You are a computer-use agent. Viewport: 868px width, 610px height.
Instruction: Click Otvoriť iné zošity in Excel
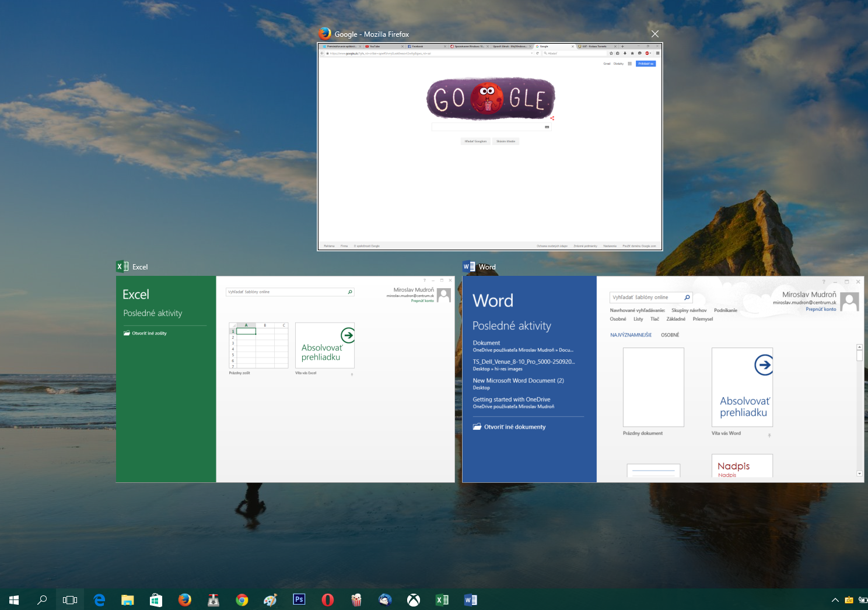(x=145, y=333)
